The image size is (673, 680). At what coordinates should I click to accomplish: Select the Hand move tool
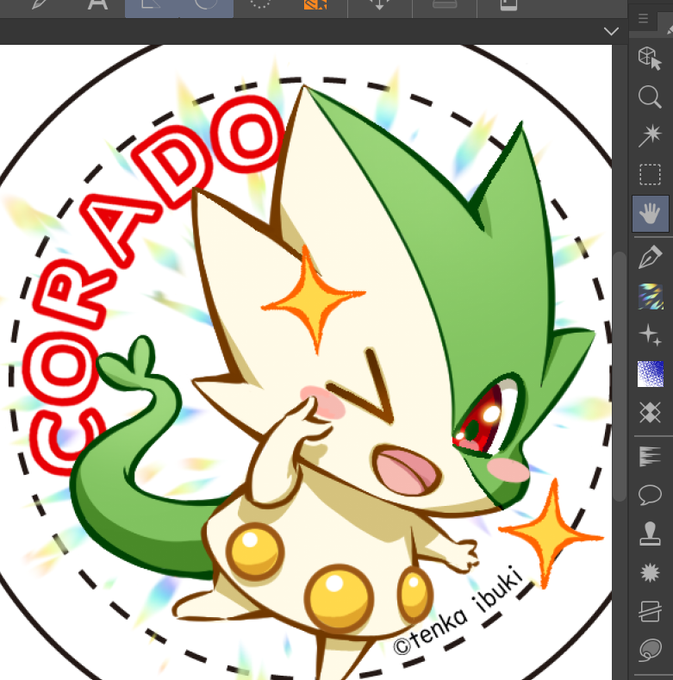point(650,213)
